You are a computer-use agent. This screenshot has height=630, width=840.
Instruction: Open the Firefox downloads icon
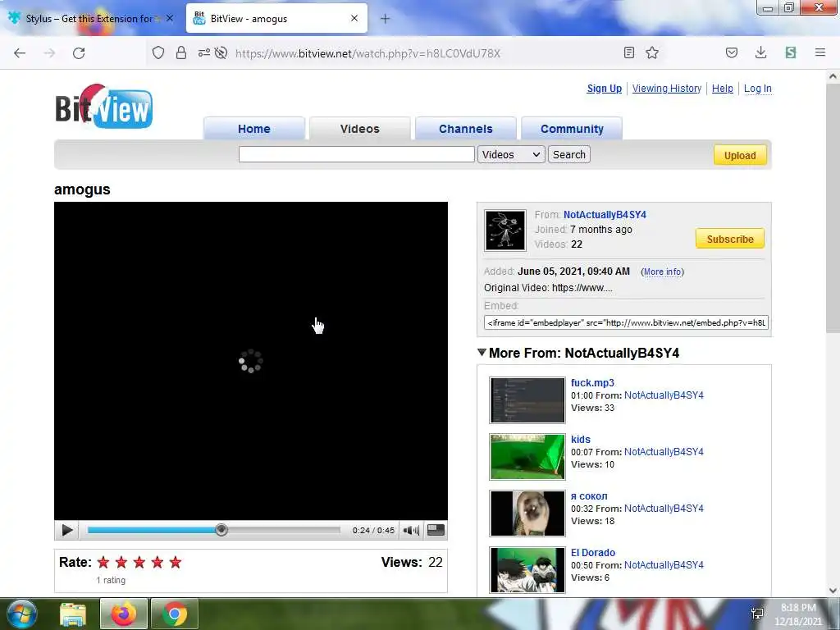pyautogui.click(x=760, y=52)
